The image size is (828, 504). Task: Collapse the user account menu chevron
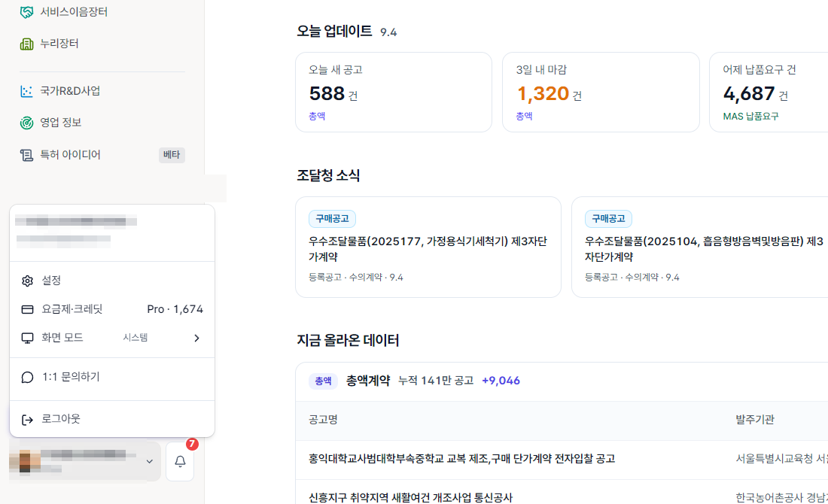click(150, 461)
